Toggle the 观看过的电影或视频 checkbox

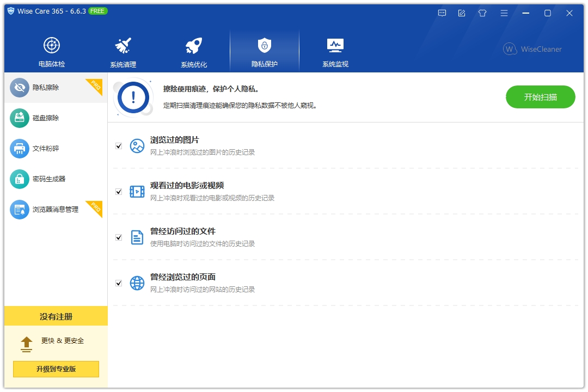(118, 191)
